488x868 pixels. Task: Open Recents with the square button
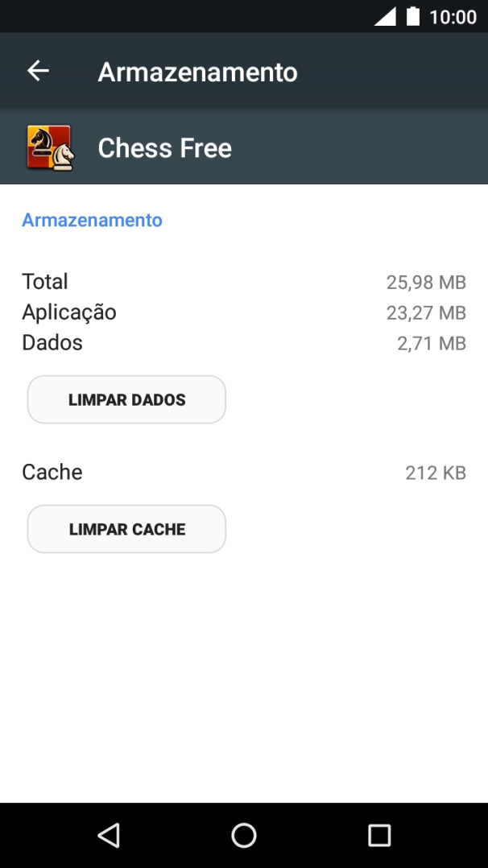pyautogui.click(x=378, y=836)
